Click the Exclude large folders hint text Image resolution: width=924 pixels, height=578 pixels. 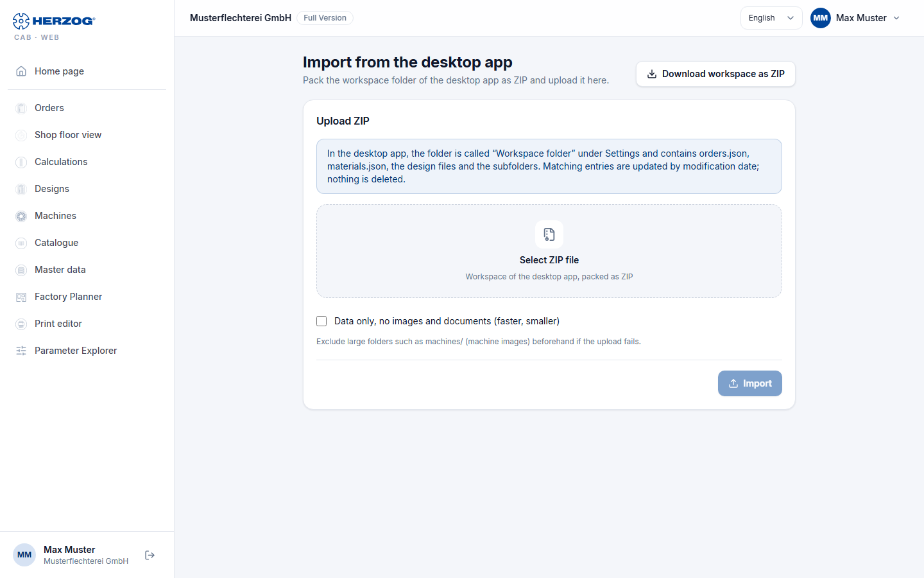coord(479,342)
